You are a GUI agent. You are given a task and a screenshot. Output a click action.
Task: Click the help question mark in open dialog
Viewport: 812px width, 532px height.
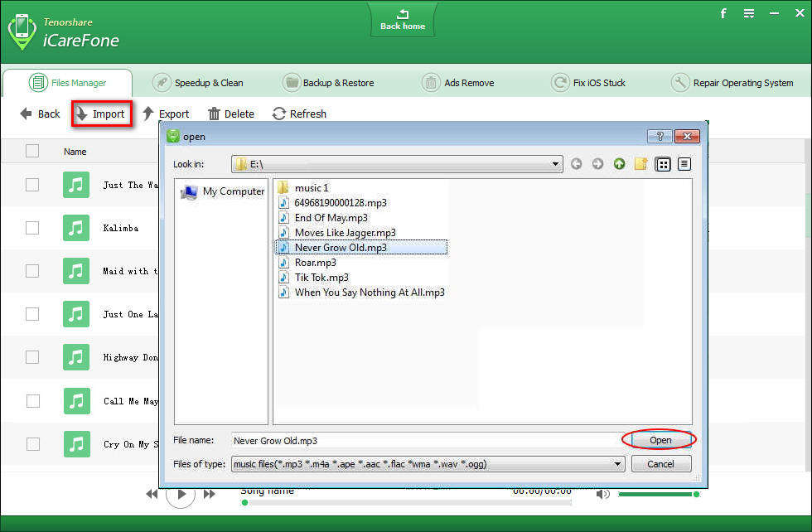pyautogui.click(x=660, y=136)
